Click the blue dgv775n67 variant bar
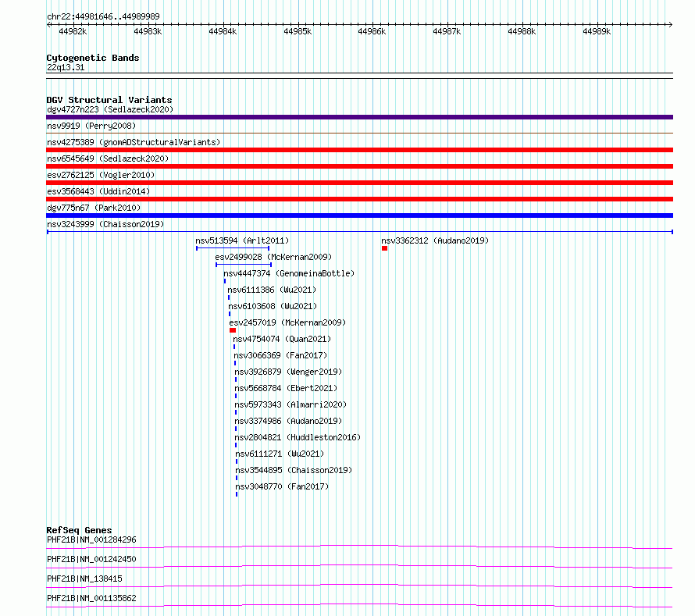 pyautogui.click(x=359, y=215)
